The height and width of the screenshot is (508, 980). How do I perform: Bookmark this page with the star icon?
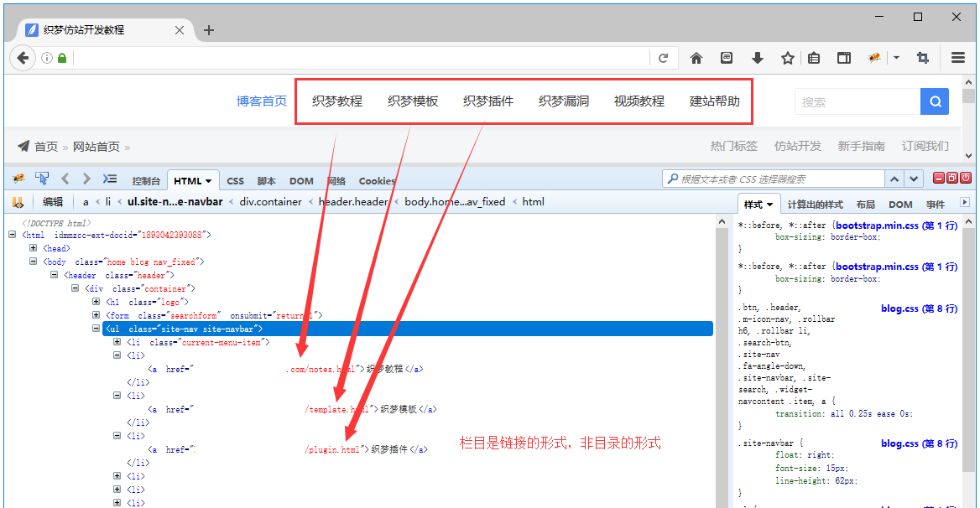787,58
